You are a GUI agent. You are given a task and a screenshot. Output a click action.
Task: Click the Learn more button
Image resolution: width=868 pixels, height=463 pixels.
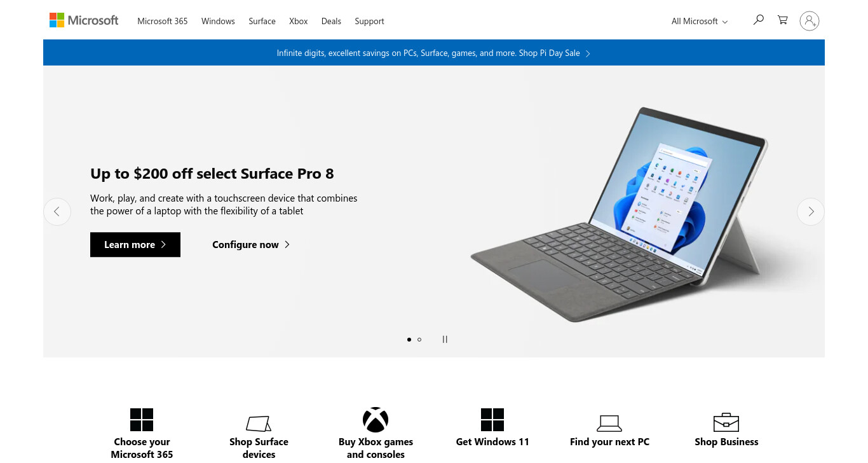pos(135,245)
